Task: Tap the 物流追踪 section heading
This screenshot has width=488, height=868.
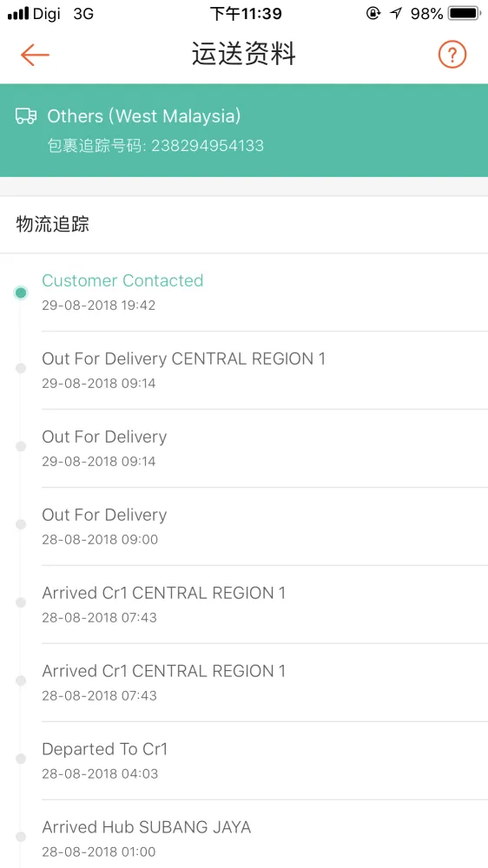Action: point(53,224)
